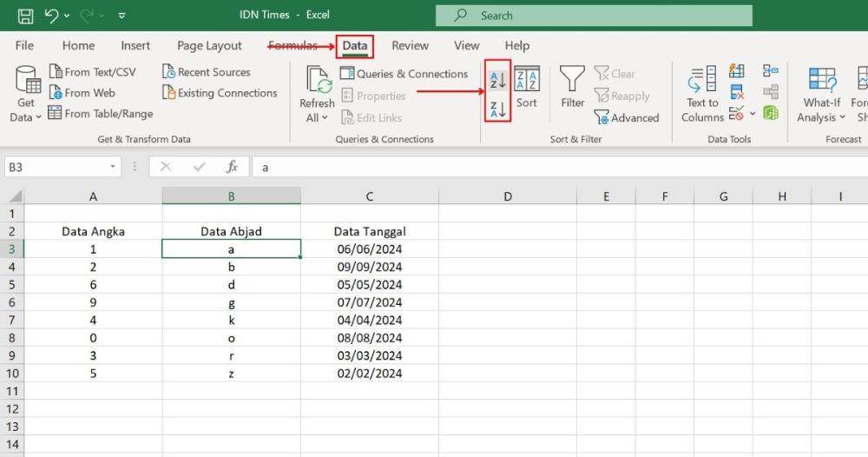Open Advanced filter options

pyautogui.click(x=627, y=117)
